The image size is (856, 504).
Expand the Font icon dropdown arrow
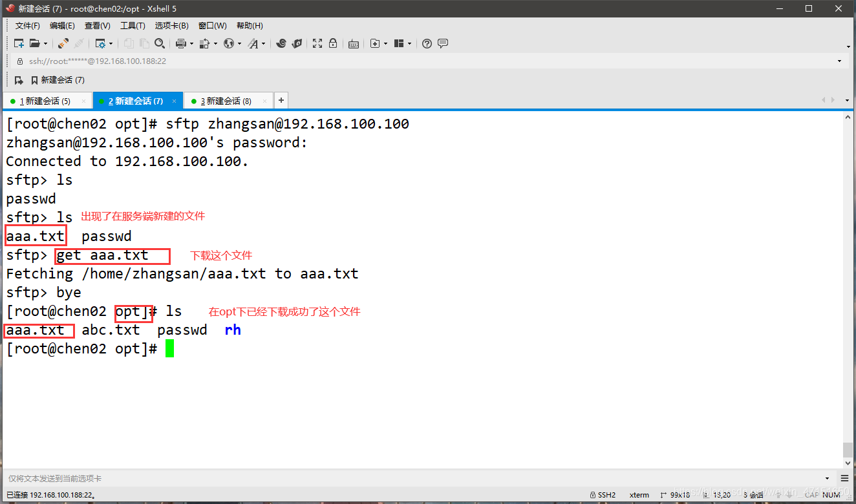tap(263, 44)
